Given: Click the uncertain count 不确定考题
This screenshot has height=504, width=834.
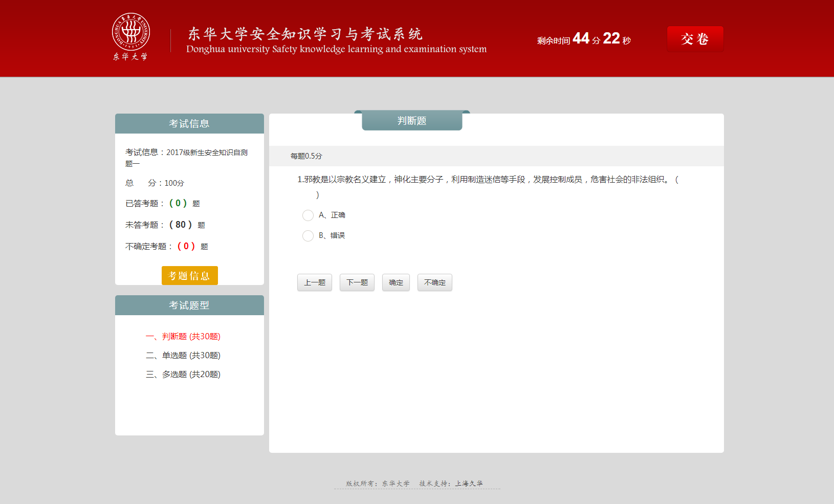Looking at the screenshot, I should tap(186, 246).
